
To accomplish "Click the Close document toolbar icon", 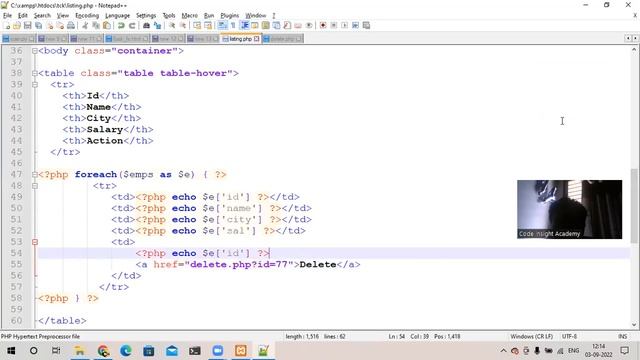I will coord(49,25).
